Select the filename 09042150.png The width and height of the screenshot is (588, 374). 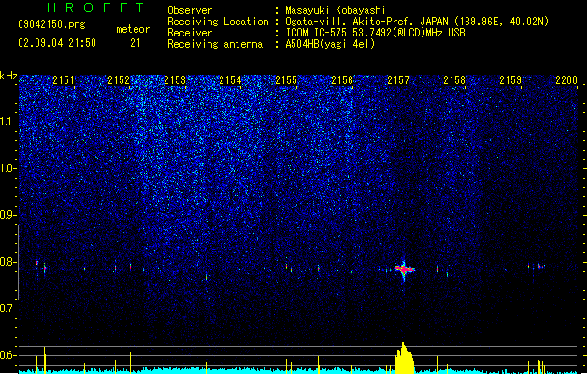pos(51,24)
